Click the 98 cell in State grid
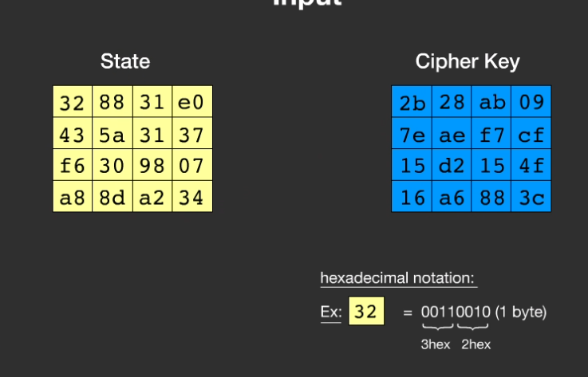This screenshot has width=588, height=377. (152, 166)
